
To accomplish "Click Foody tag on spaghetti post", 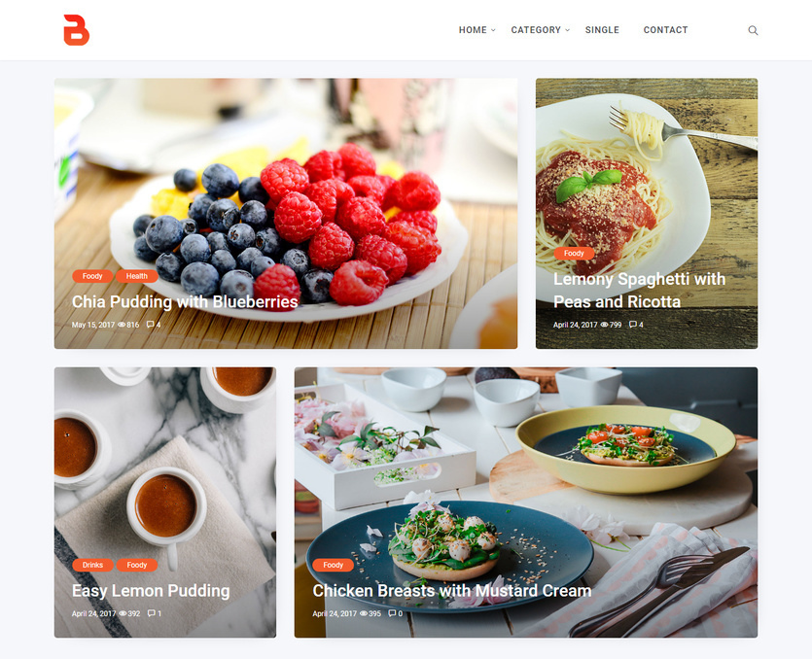I will [x=574, y=253].
